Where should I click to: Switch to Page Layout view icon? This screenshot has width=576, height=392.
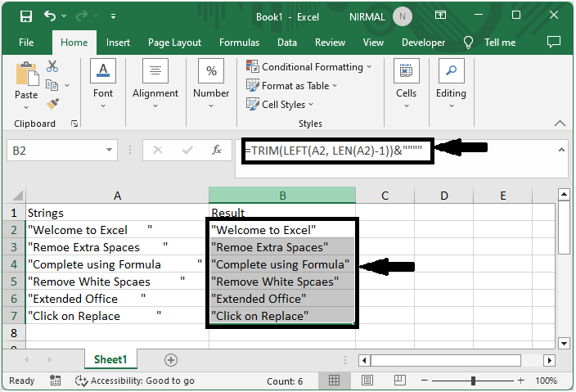[367, 381]
